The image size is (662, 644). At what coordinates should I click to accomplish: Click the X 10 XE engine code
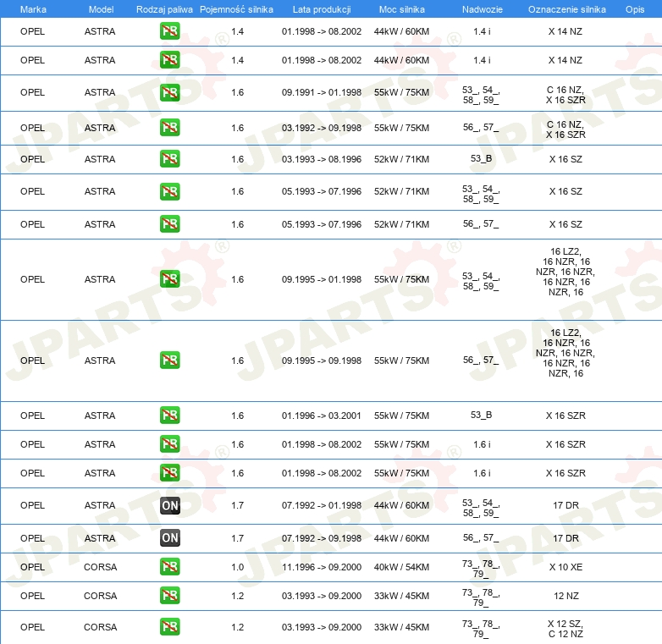[565, 567]
